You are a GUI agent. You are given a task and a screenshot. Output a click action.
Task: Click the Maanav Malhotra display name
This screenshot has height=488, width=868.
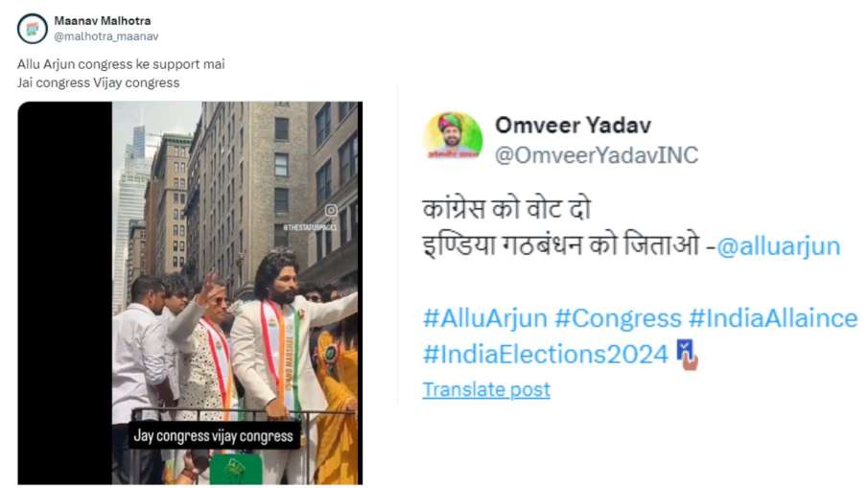[103, 20]
